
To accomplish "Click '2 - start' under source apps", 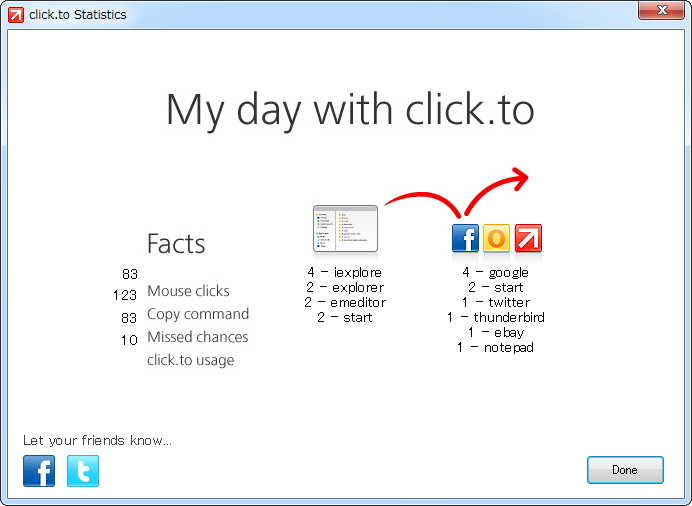I will (x=345, y=318).
